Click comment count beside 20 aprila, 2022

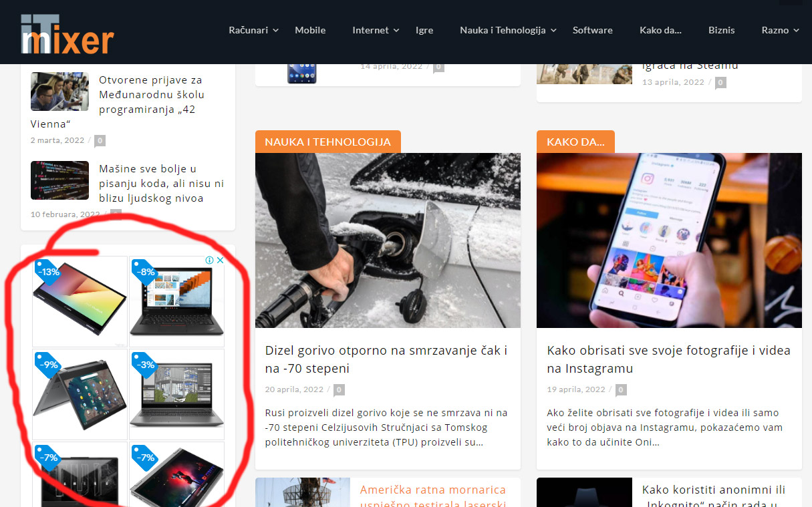coord(340,389)
